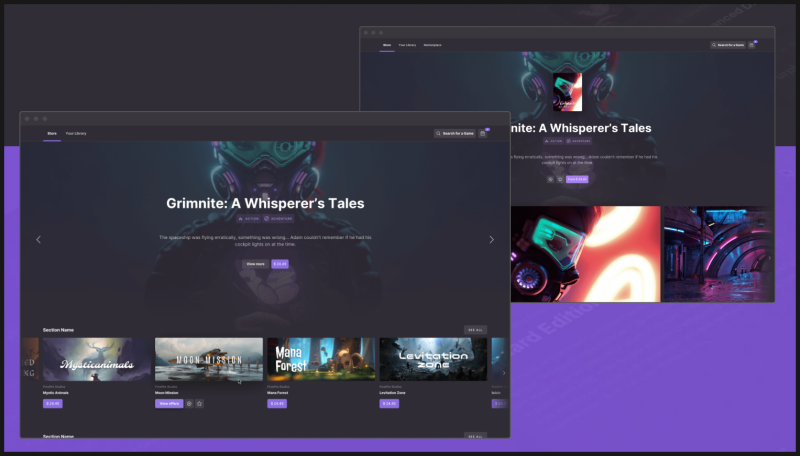Advance the game carousel with right chevron
This screenshot has width=800, height=456.
coord(504,373)
